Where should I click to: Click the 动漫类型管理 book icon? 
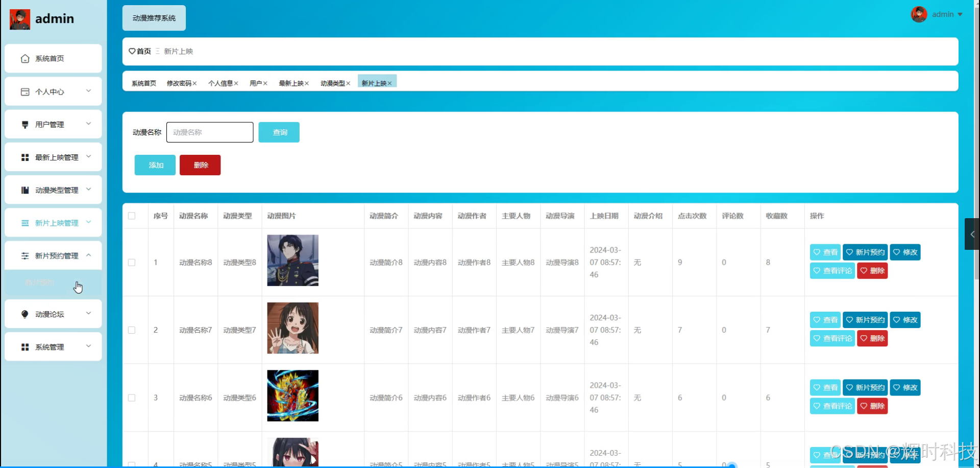pyautogui.click(x=25, y=190)
